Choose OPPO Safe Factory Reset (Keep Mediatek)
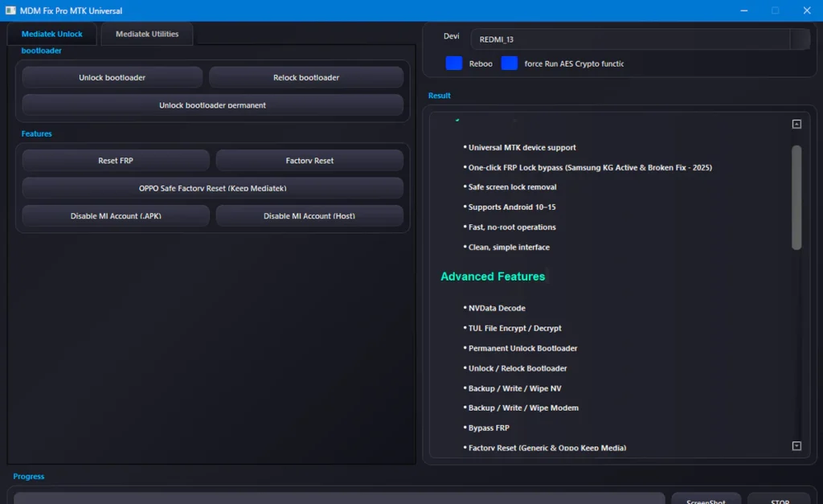823x504 pixels. (212, 188)
